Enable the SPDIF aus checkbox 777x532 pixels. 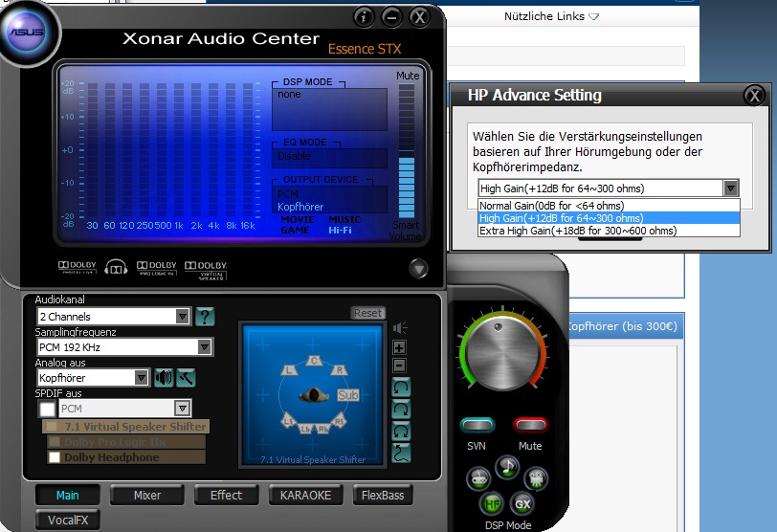[x=47, y=410]
